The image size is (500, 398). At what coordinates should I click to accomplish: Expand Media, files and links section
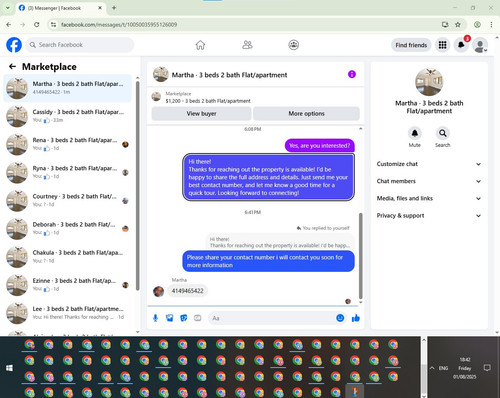429,198
